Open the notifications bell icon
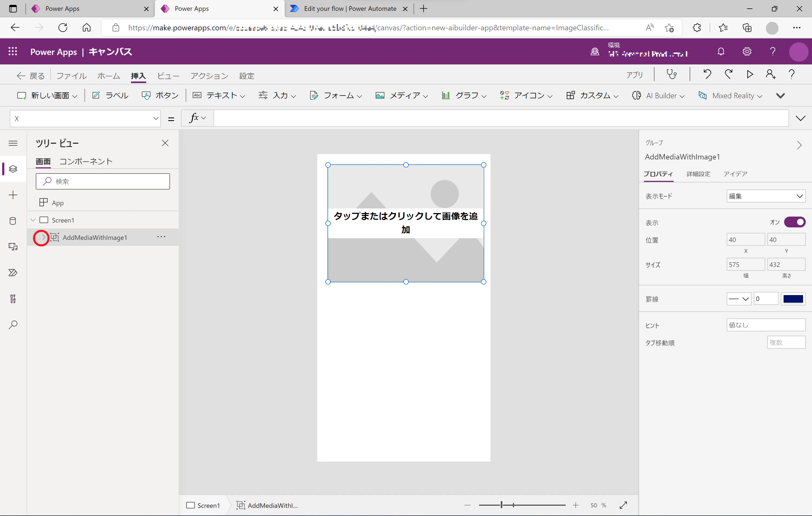Image resolution: width=812 pixels, height=516 pixels. click(x=721, y=52)
